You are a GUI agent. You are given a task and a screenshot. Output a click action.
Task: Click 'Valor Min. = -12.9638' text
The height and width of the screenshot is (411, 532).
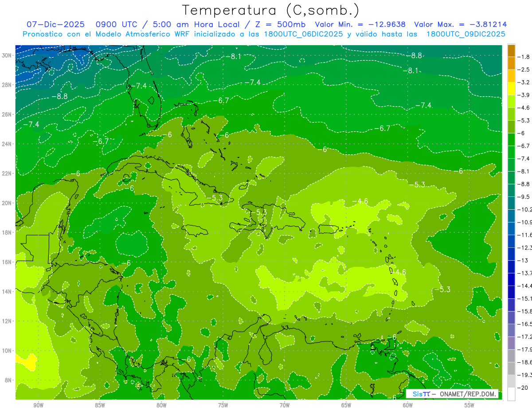360,25
